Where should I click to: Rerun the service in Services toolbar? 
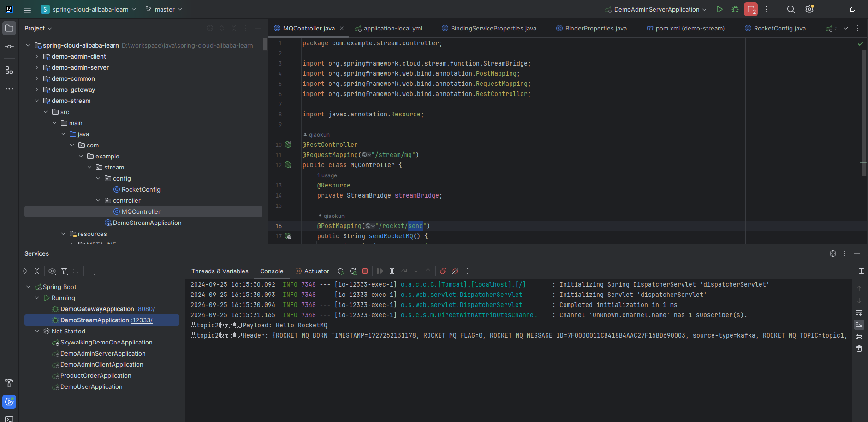click(340, 271)
